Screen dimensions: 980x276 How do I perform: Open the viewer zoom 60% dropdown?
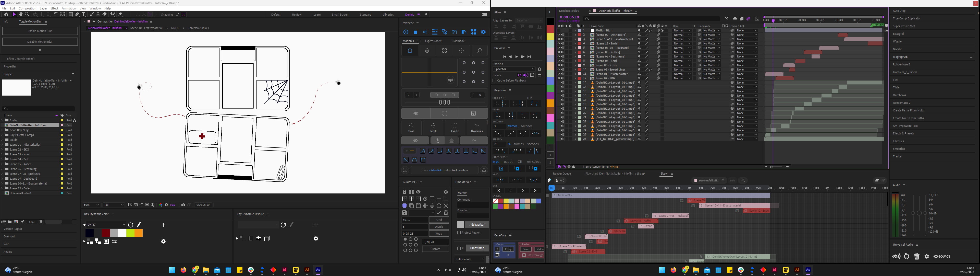click(x=91, y=205)
